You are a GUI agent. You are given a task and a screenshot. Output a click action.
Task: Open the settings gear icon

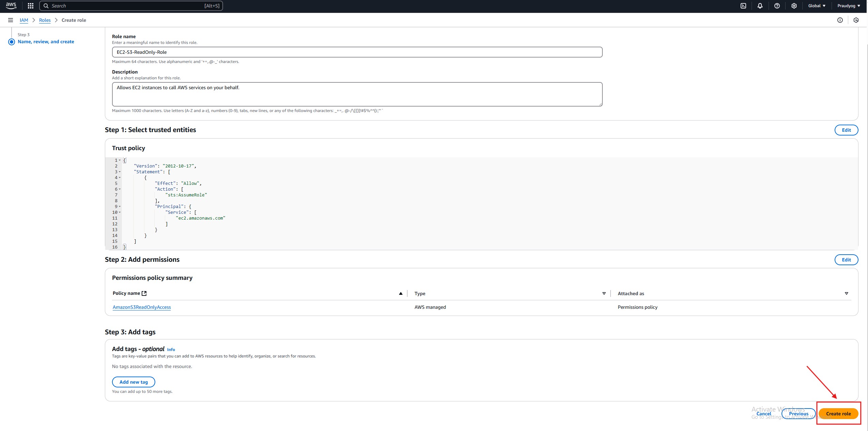pyautogui.click(x=794, y=6)
